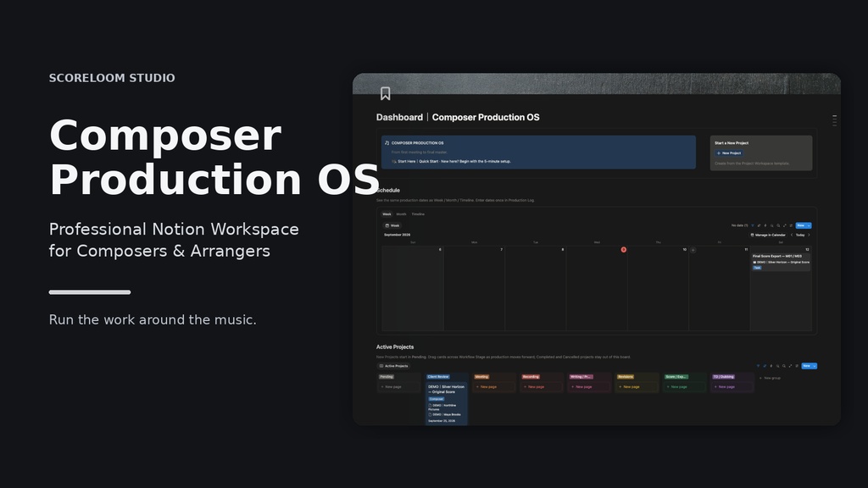Expand the dropdown arrow beside Active Projects New button

coord(815,366)
